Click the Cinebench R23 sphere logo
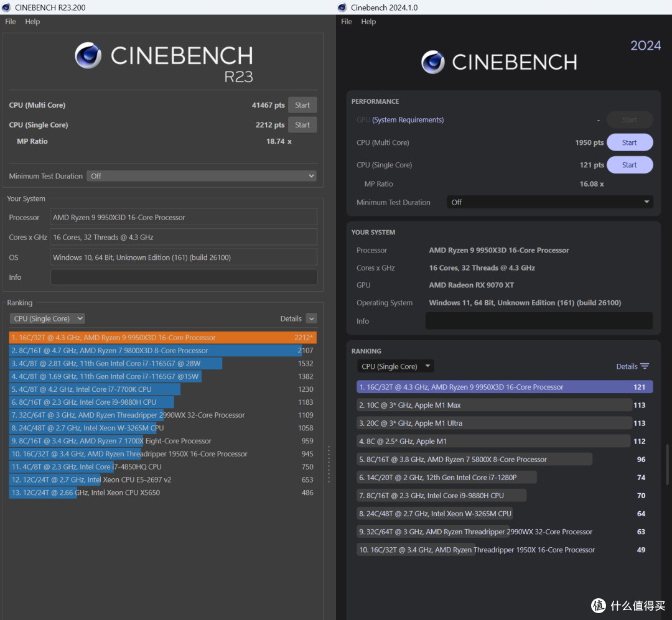 click(88, 55)
